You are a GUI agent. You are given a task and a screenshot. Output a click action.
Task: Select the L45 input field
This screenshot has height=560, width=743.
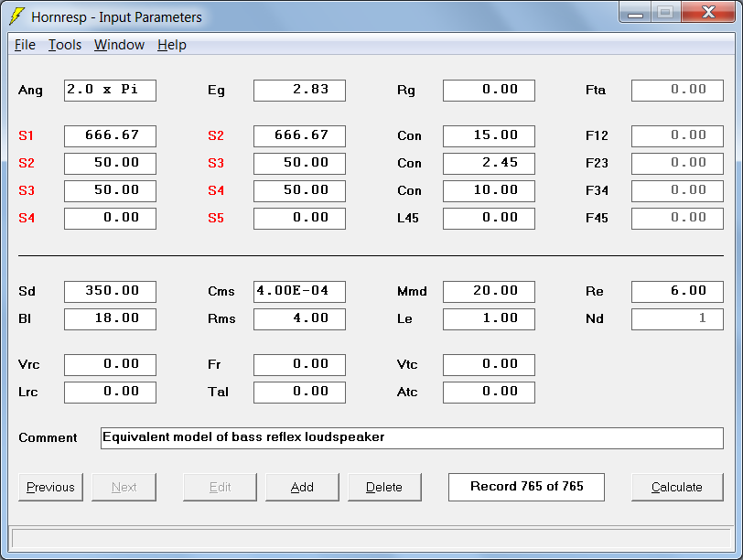click(489, 219)
